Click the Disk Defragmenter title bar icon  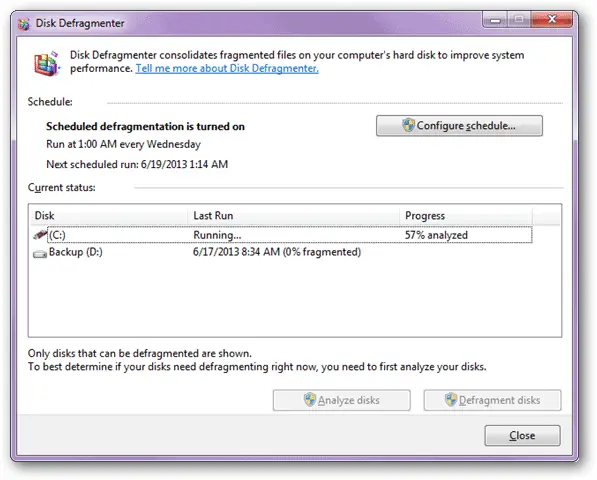coord(24,24)
